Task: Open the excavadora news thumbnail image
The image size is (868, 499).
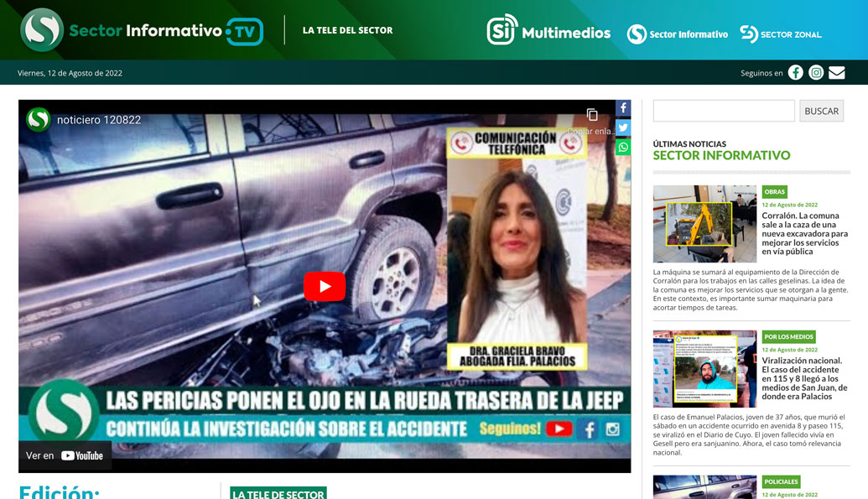Action: click(x=704, y=223)
